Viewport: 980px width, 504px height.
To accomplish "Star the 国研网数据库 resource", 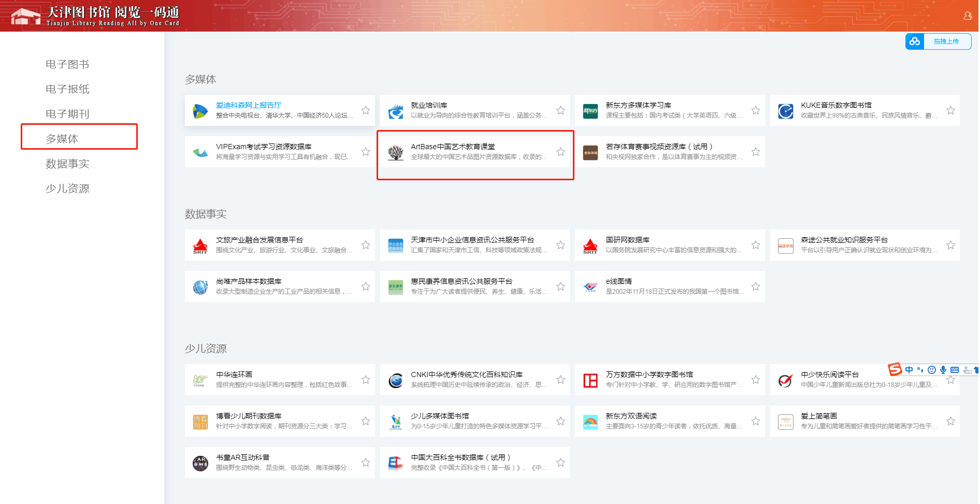I will pyautogui.click(x=756, y=245).
